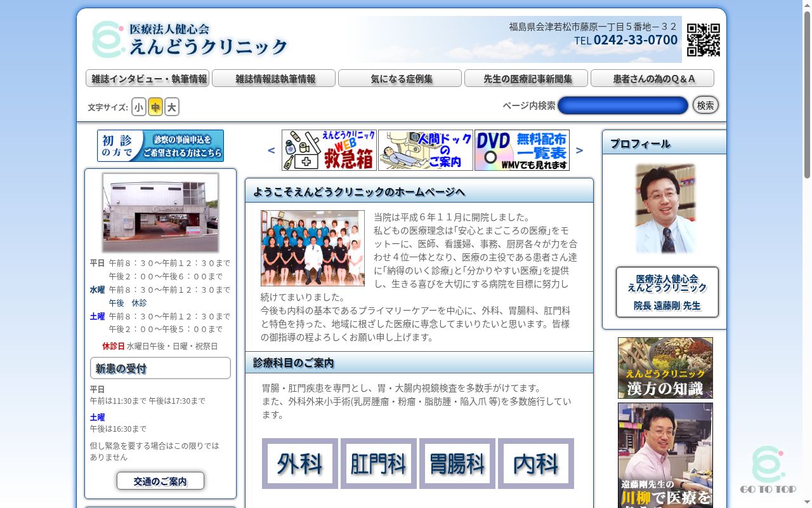The image size is (812, 508).
Task: Click the GO TO TOP icon
Action: point(768,469)
